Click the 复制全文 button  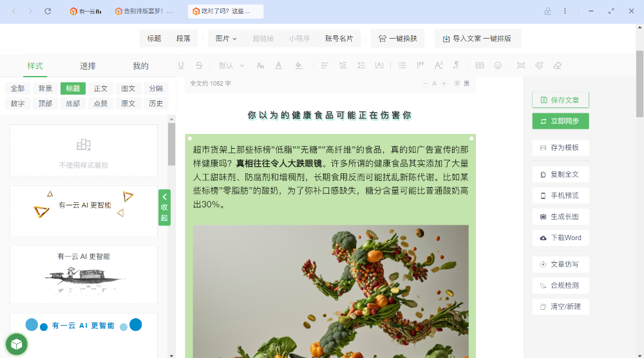click(x=560, y=174)
